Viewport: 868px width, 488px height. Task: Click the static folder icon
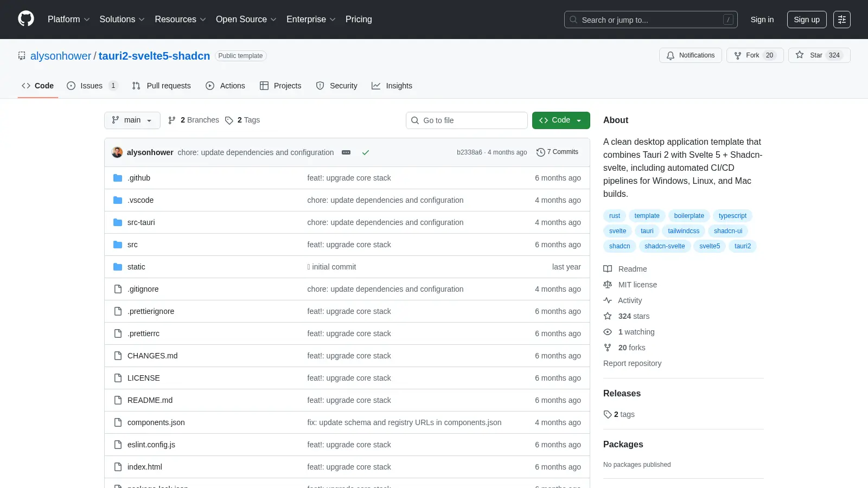118,267
